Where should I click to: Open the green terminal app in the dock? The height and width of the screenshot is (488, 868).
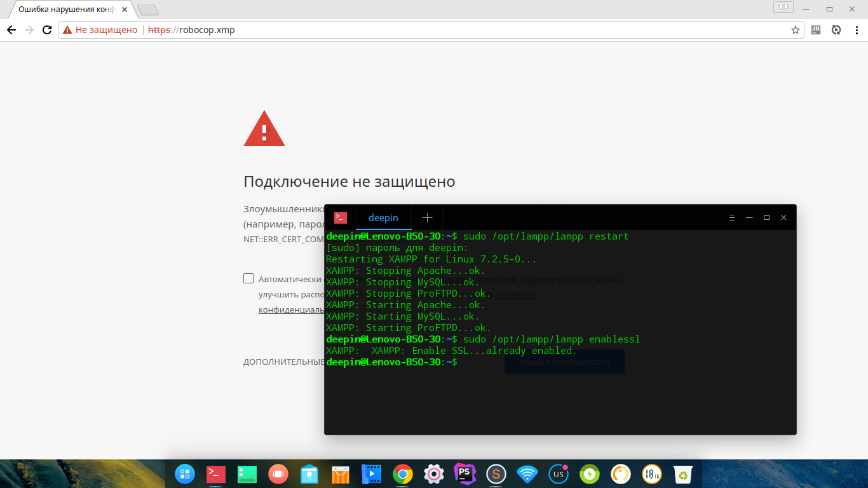(x=247, y=473)
